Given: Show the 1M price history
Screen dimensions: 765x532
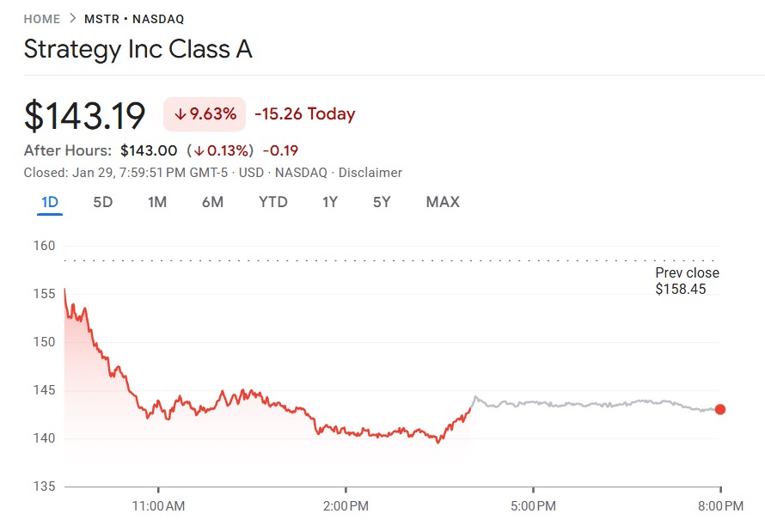Looking at the screenshot, I should click(x=156, y=203).
